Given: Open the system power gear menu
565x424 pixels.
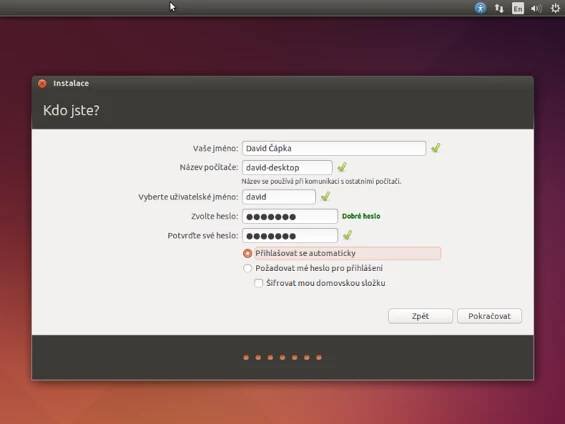Looking at the screenshot, I should [555, 8].
